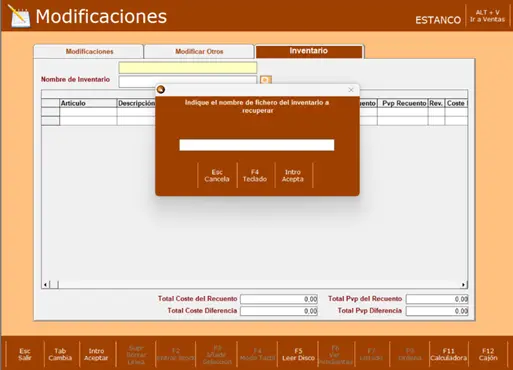Click the Total Pvp Diferencia field
The image size is (513, 370).
point(437,311)
